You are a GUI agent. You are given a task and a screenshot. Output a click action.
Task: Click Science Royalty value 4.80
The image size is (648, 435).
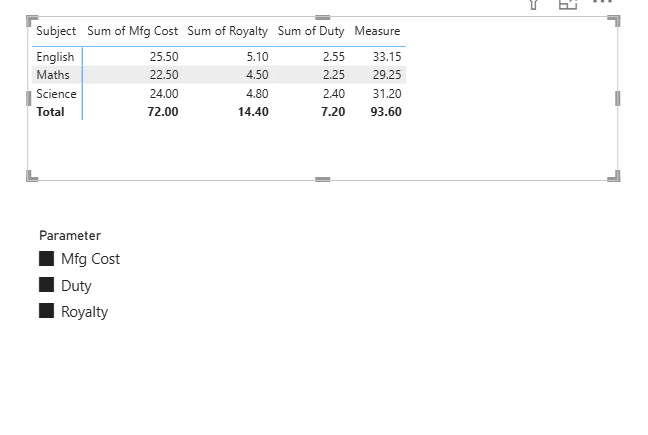tap(257, 94)
